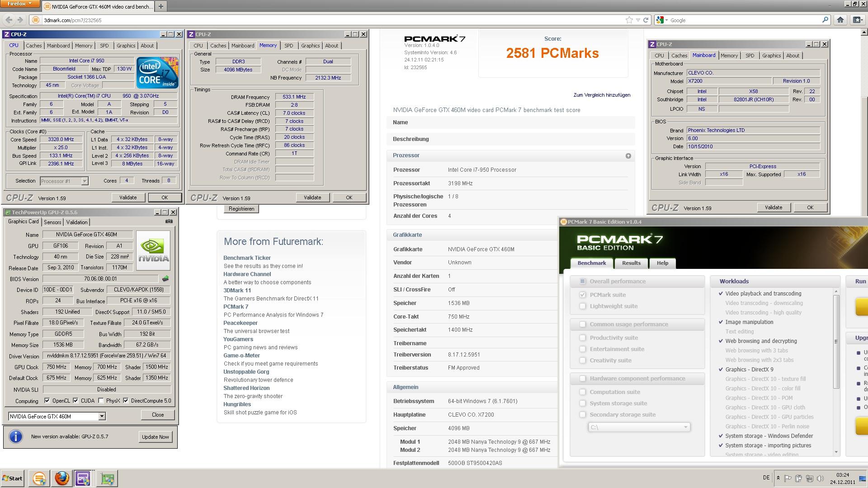This screenshot has height=488, width=868.
Task: Click Update Now in GPU-Z
Action: [156, 437]
